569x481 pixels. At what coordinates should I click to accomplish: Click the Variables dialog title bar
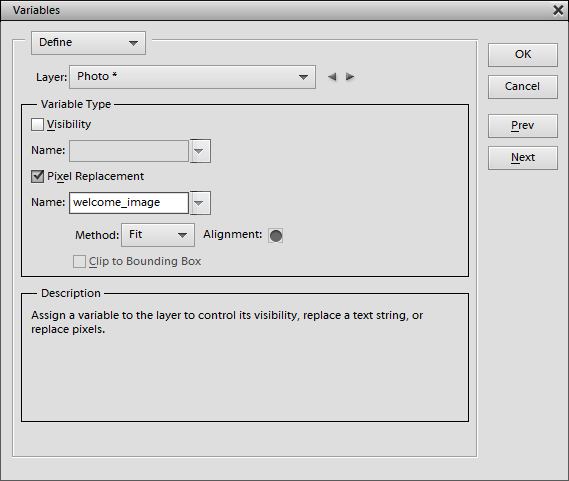276,11
